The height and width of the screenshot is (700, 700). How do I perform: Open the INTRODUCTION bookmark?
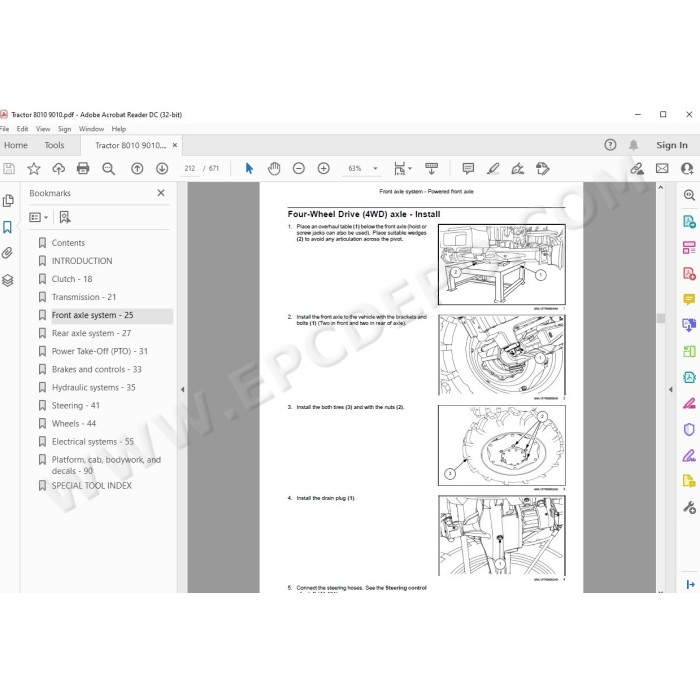82,261
